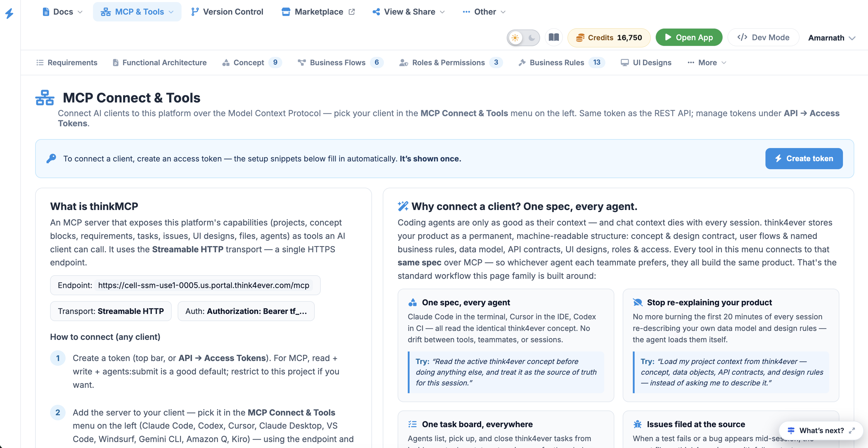Expand the MCP & Tools dropdown
The width and height of the screenshot is (868, 448).
pos(137,12)
